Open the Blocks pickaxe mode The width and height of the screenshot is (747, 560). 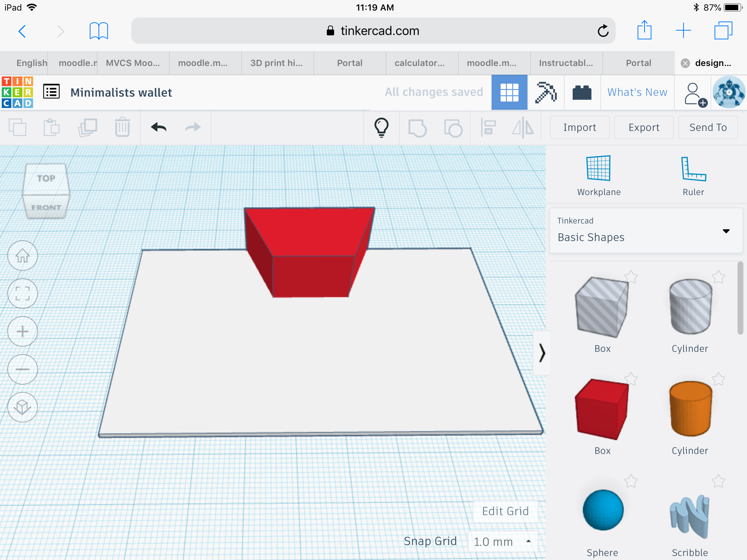coord(546,92)
